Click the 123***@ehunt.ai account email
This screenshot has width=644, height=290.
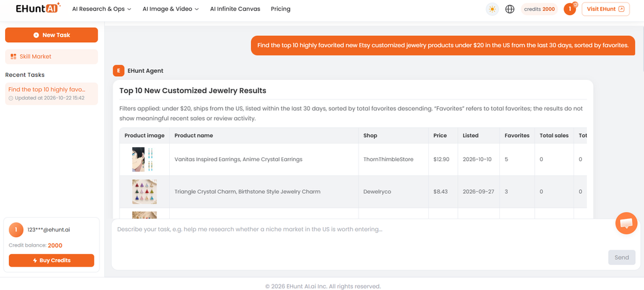tap(48, 230)
